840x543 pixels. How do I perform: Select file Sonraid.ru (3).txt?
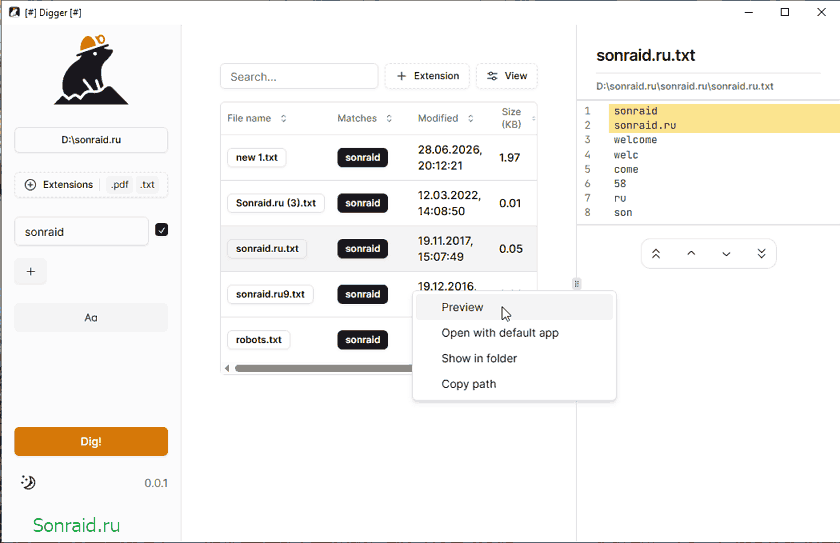point(276,203)
